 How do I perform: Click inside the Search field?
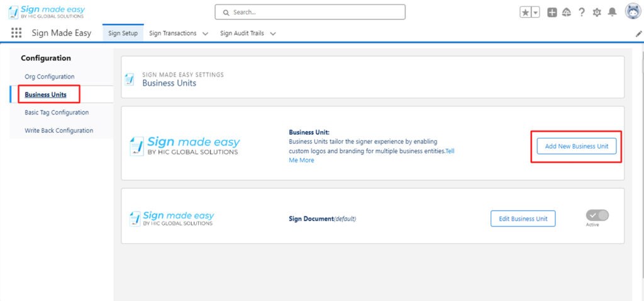click(310, 13)
